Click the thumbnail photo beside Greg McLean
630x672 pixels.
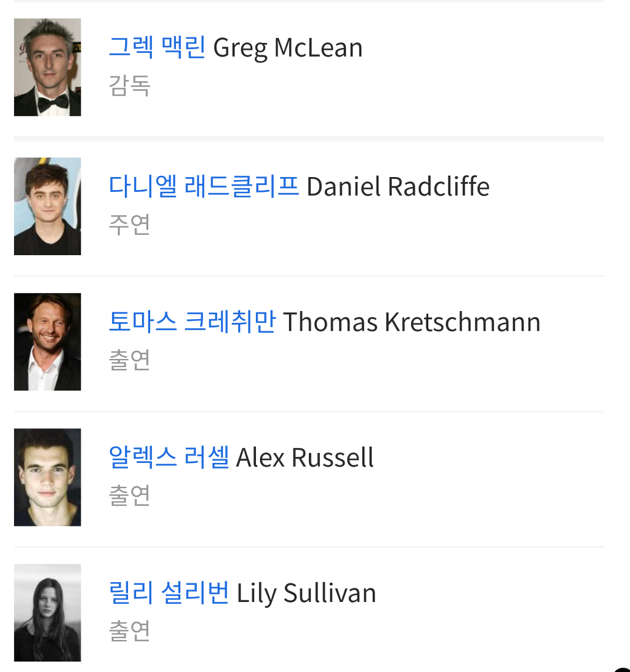coord(47,67)
